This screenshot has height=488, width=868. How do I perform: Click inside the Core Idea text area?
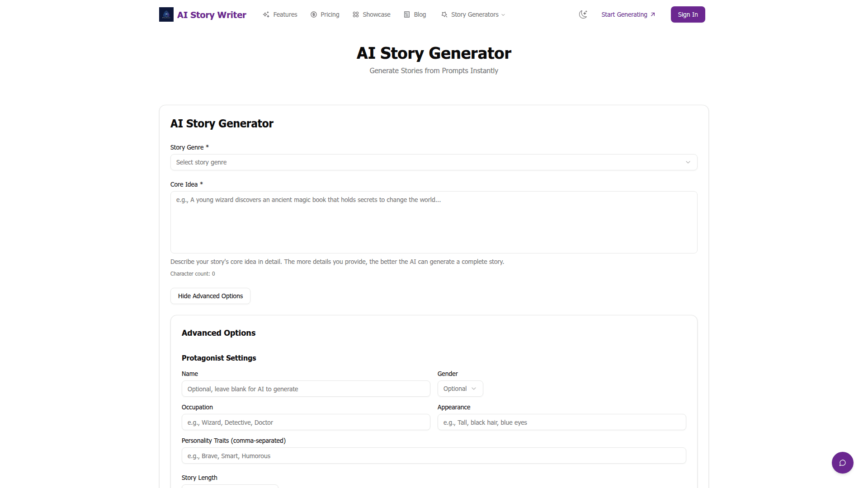(x=433, y=222)
